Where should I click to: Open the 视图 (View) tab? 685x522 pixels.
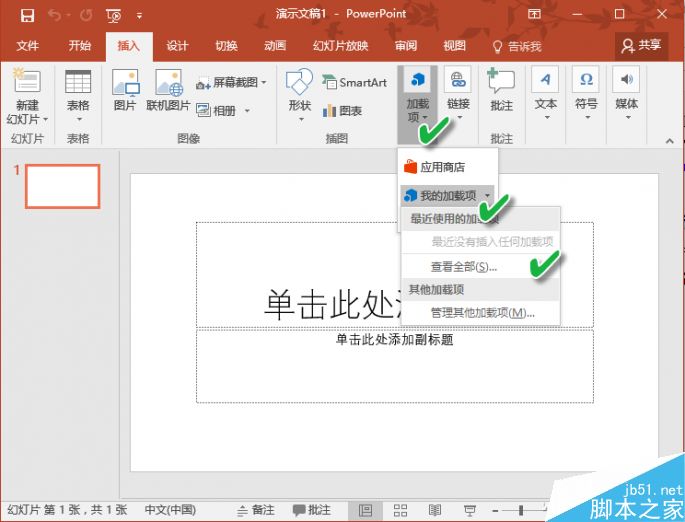(454, 46)
